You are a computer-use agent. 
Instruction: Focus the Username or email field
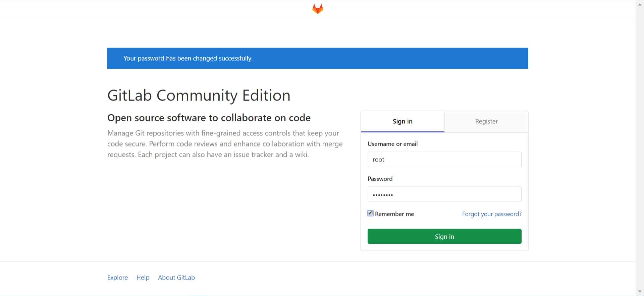click(444, 160)
